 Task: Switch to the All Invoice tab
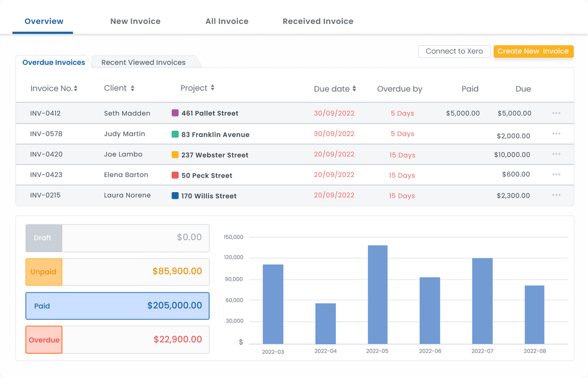pos(226,21)
